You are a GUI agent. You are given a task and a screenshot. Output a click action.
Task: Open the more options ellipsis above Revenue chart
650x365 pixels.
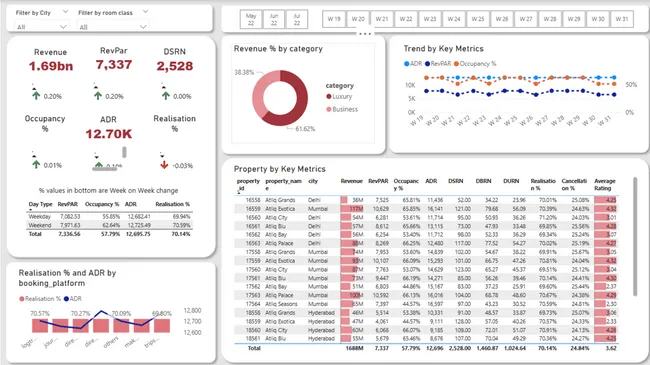coord(365,34)
